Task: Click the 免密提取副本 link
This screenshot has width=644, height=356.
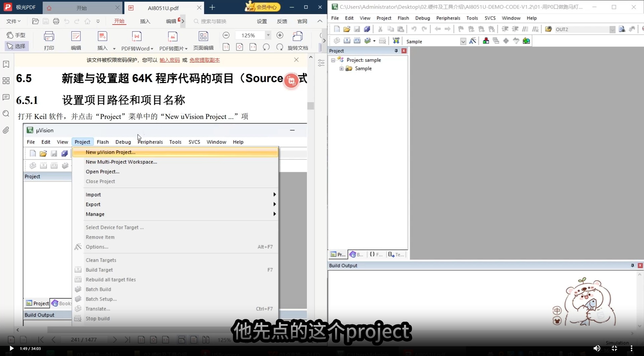Action: coord(204,60)
